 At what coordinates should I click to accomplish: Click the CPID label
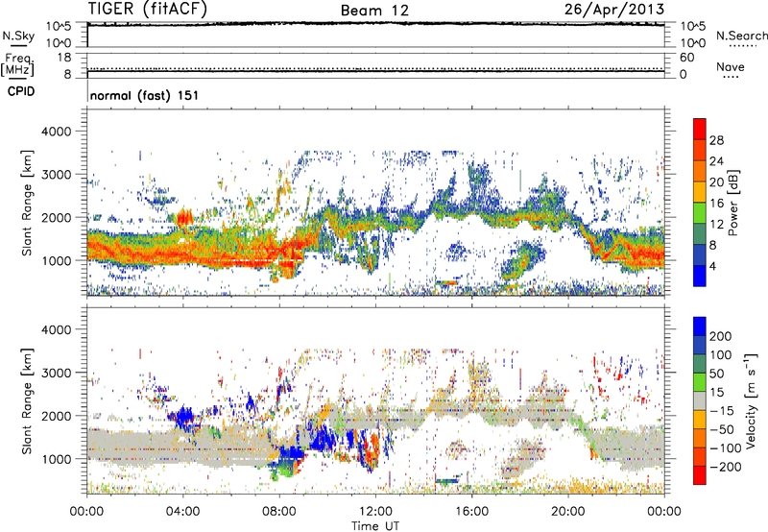pyautogui.click(x=21, y=91)
